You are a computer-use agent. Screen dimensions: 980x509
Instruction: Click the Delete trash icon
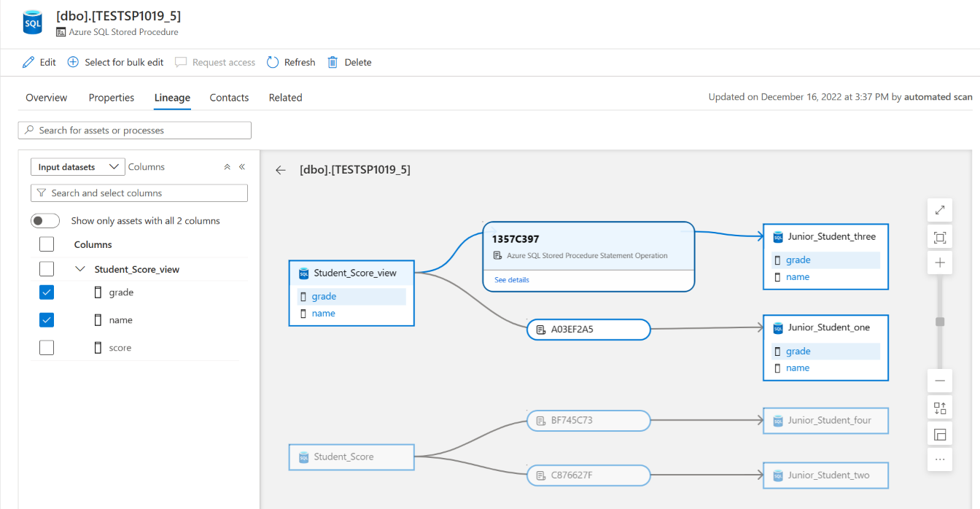click(332, 63)
